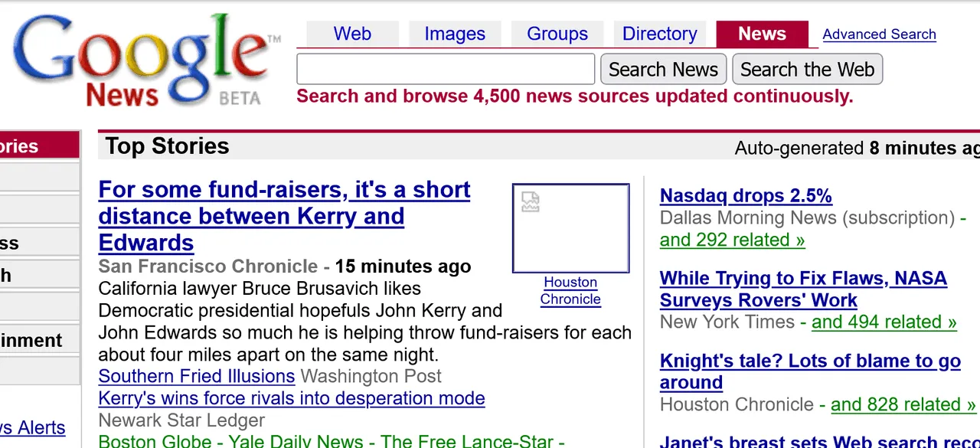Open the Groups tab
Image resolution: width=980 pixels, height=448 pixels.
[557, 34]
